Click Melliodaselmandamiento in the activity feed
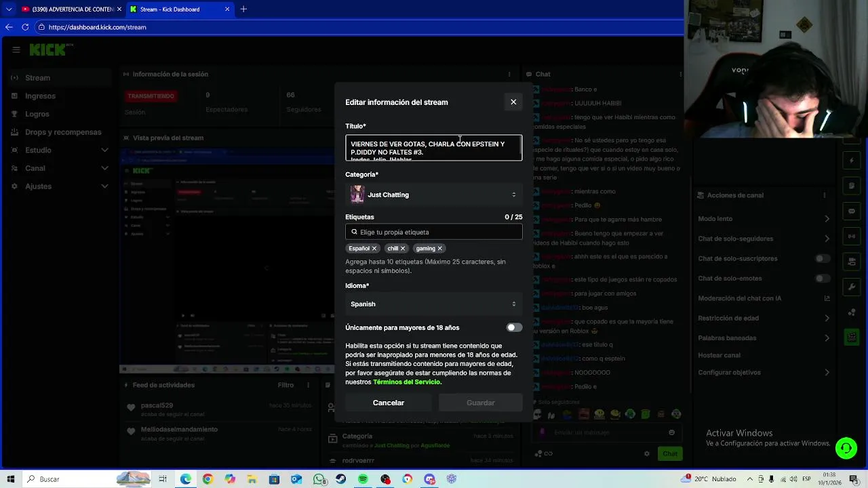 click(x=179, y=429)
